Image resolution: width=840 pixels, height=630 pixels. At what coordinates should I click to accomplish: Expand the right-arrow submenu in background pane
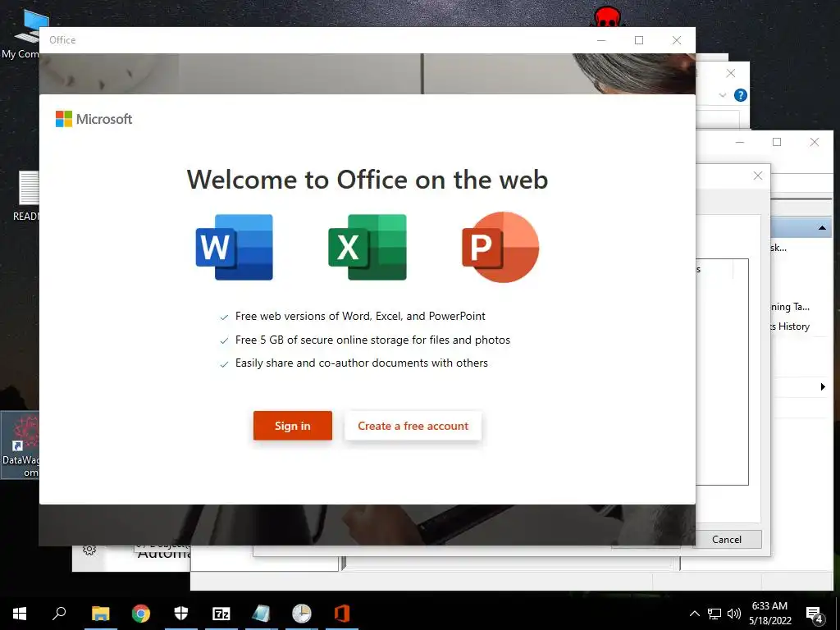pos(823,387)
